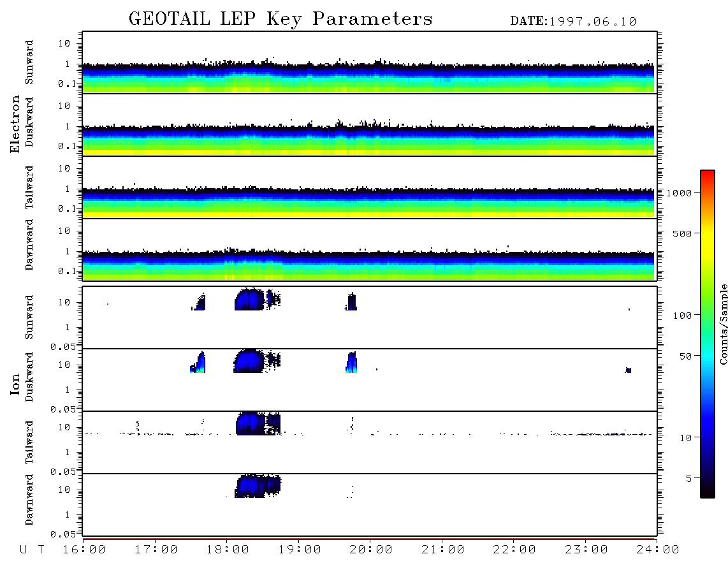This screenshot has width=728, height=561.
Task: Click the "23:00" time axis tick label
Action: coord(586,550)
